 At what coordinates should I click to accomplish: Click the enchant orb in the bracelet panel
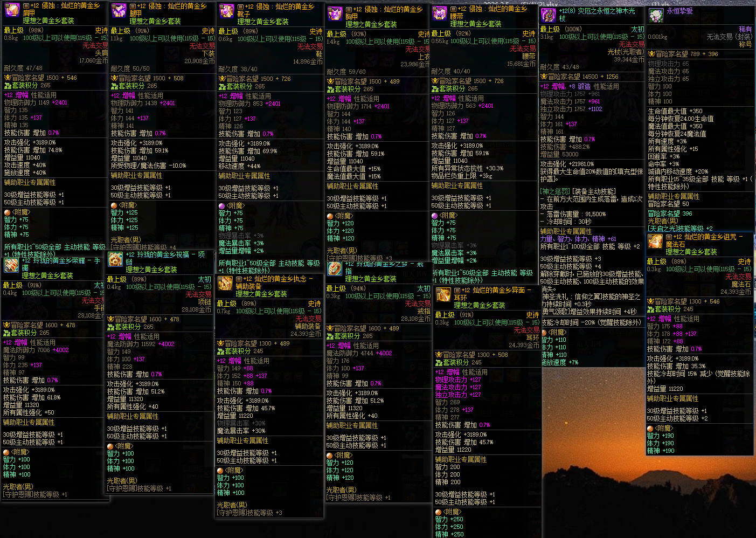[x=6, y=452]
